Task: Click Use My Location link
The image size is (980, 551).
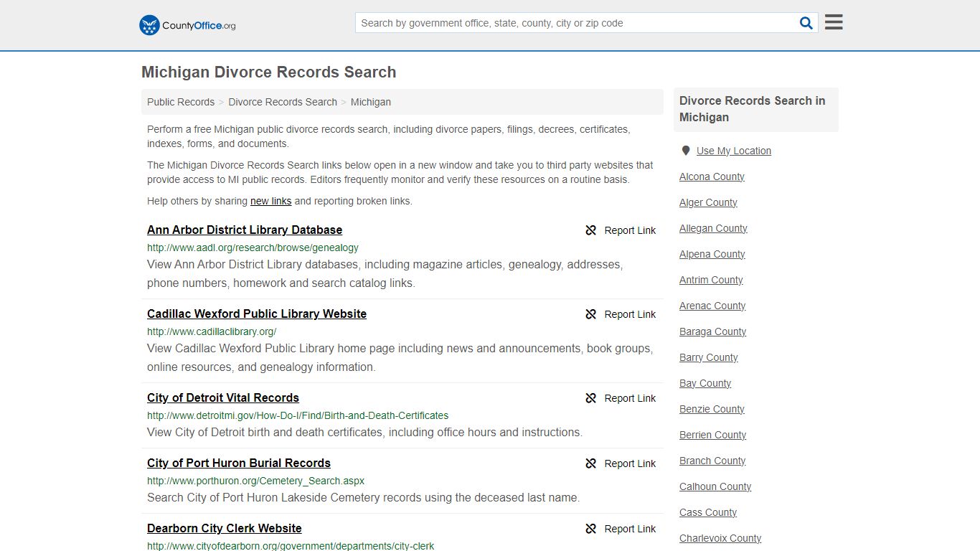Action: click(734, 151)
